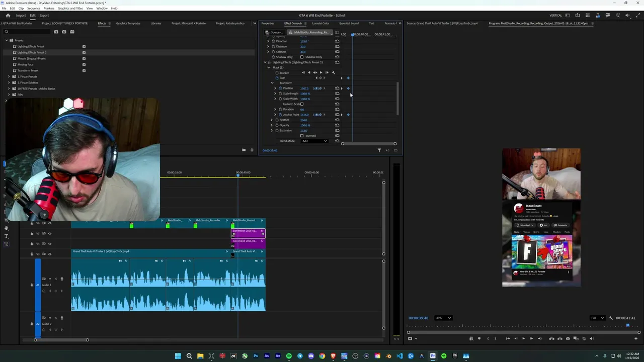Switch to the Export workspace

[x=44, y=15]
